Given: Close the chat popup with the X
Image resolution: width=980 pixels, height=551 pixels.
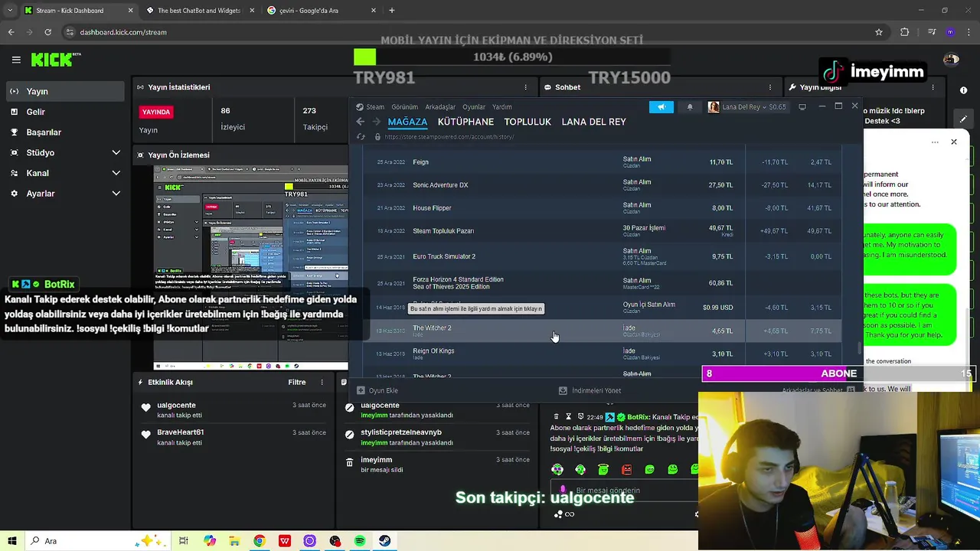Looking at the screenshot, I should click(x=954, y=142).
